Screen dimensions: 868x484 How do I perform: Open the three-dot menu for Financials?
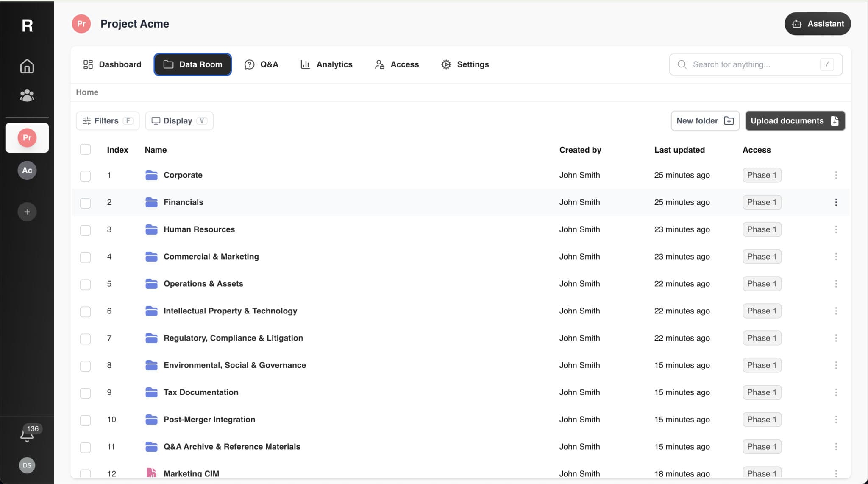point(836,202)
